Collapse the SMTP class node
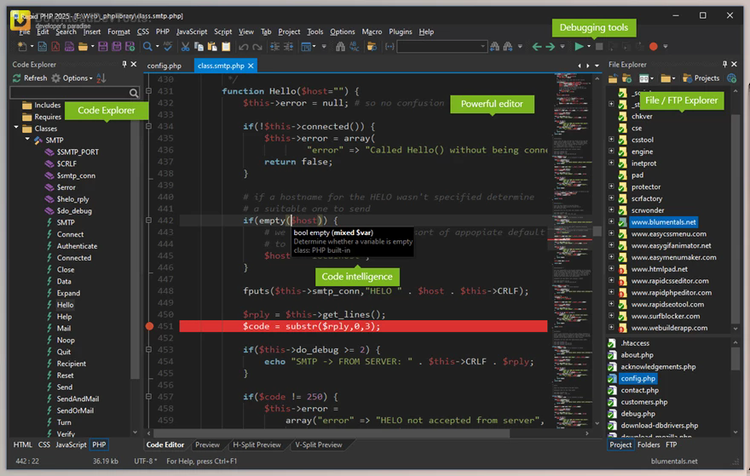Image resolution: width=750 pixels, height=476 pixels. (x=27, y=139)
